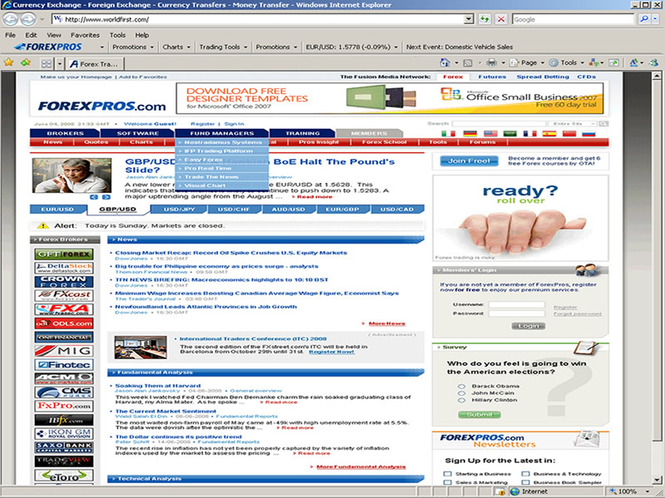Check the Sales & Marketing checkbox
This screenshot has height=498, width=665.
[447, 482]
